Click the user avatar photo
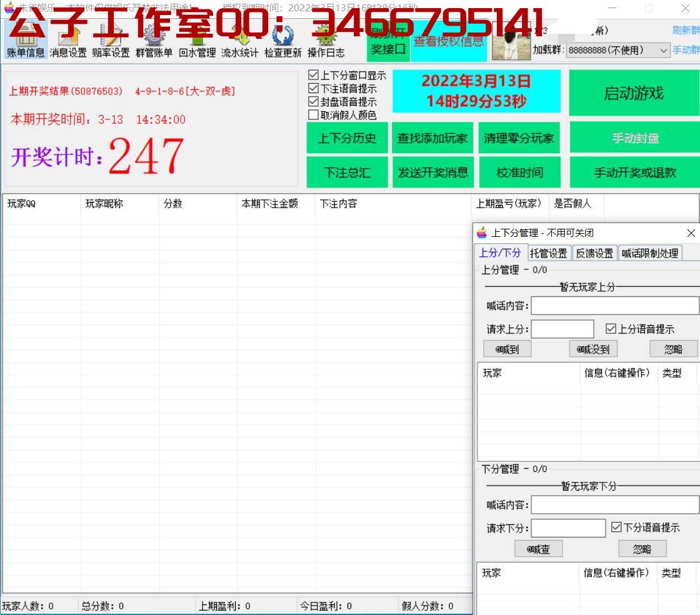 (511, 42)
